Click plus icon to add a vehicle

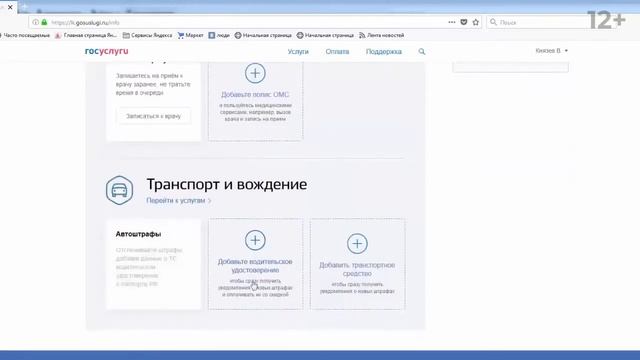pos(357,244)
